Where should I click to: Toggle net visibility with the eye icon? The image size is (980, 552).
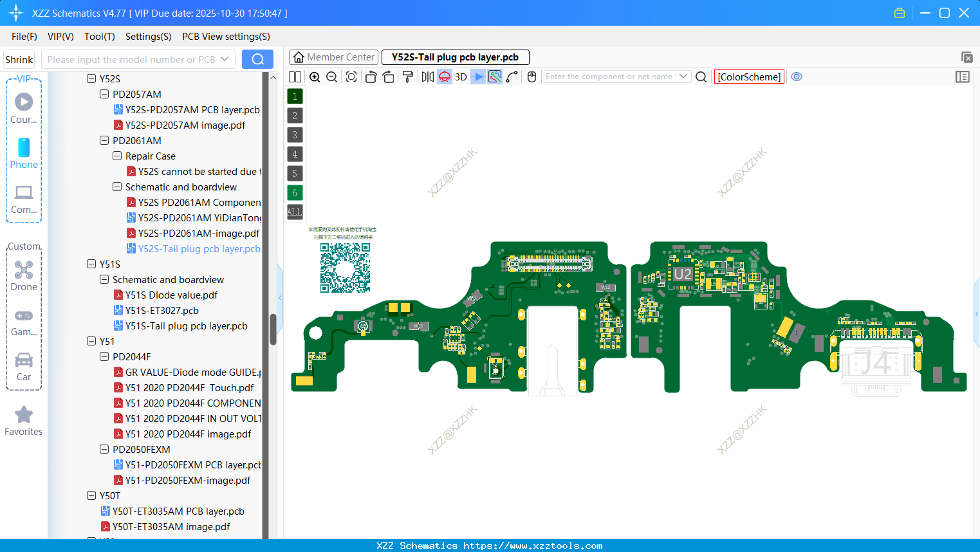[x=796, y=77]
